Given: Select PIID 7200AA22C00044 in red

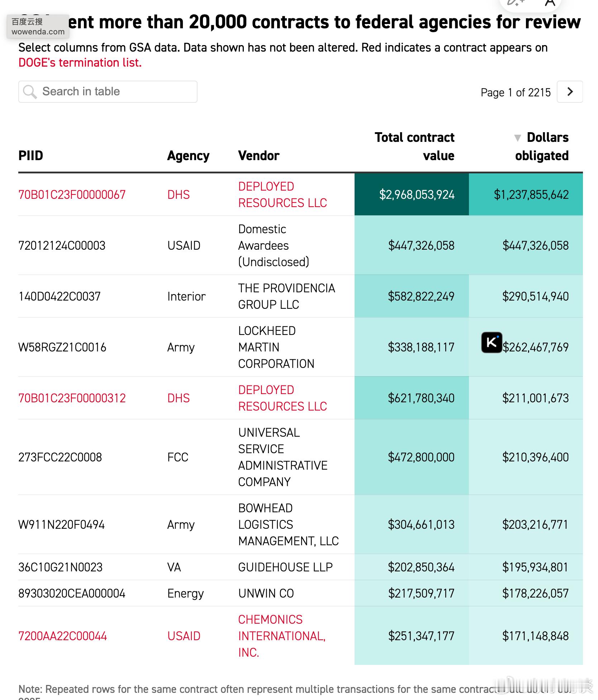Looking at the screenshot, I should coord(63,636).
